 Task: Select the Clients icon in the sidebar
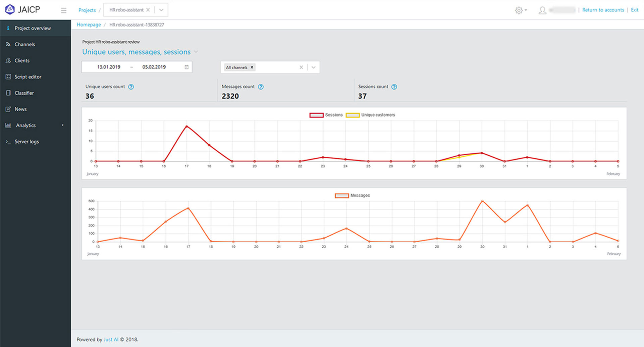tap(22, 60)
